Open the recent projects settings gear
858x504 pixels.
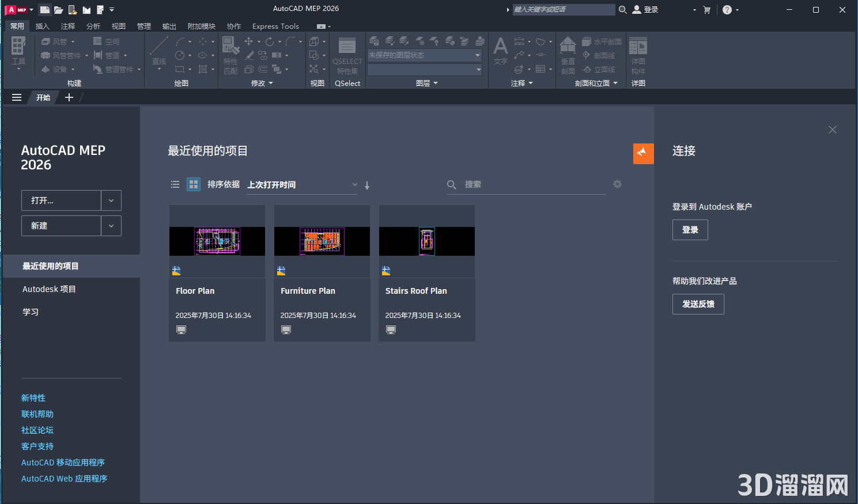tap(617, 184)
